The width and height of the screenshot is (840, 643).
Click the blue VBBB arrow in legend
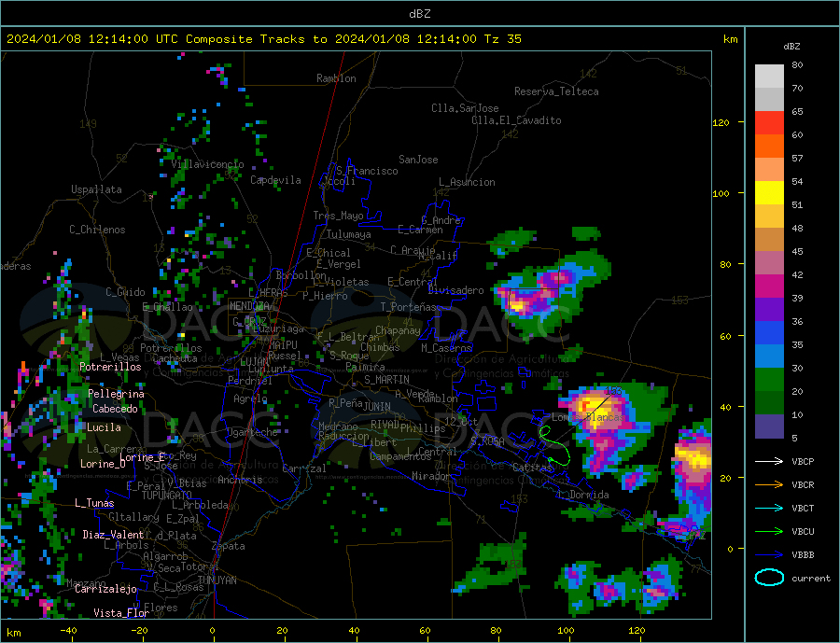tap(769, 554)
